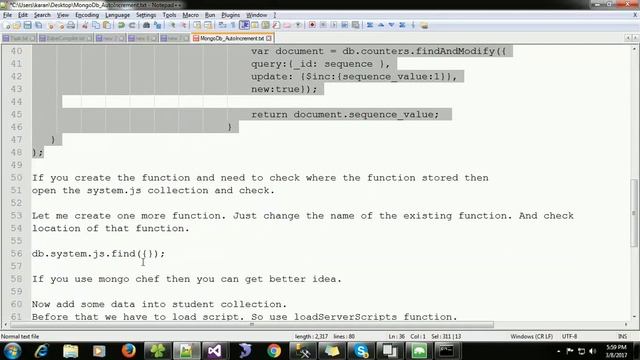This screenshot has width=640, height=360.
Task: Click the Save toolbar icon
Action: (x=27, y=25)
